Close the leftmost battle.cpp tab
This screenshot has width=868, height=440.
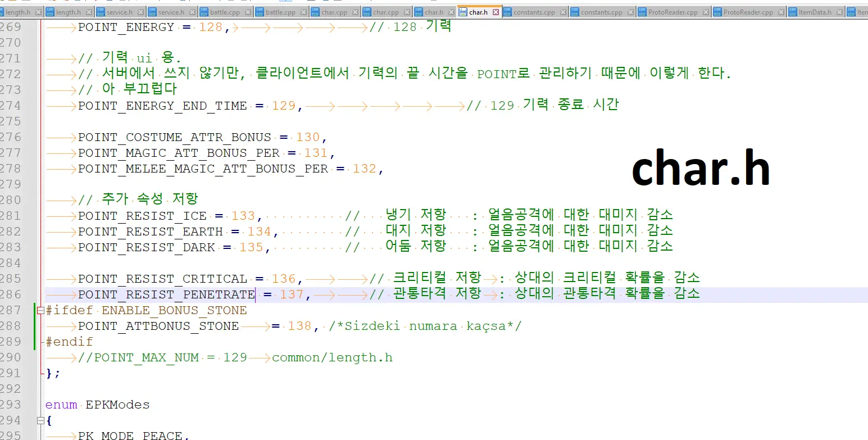[x=248, y=12]
